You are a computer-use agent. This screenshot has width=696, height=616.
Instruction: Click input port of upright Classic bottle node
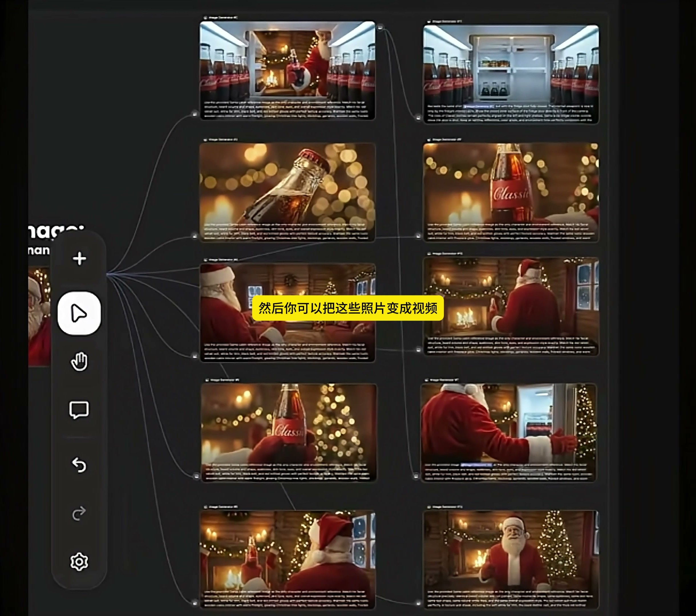(418, 236)
